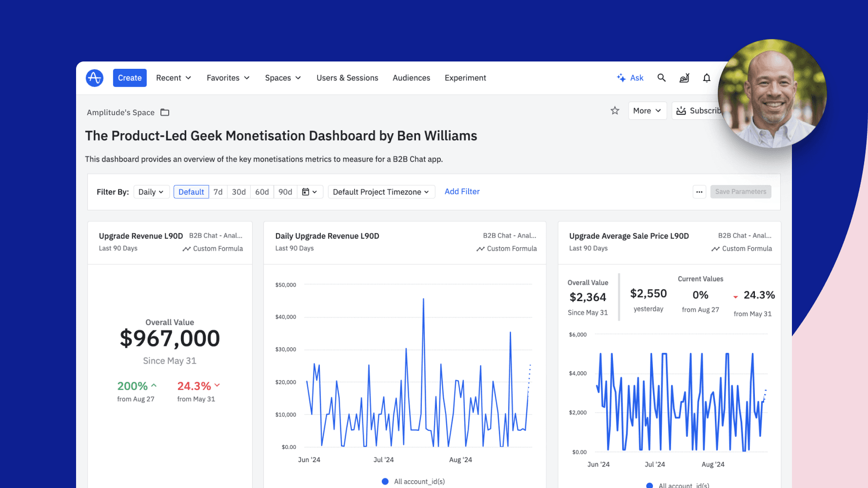Viewport: 868px width, 488px height.
Task: Click the ellipsis icon near Save Parameters
Action: 699,191
